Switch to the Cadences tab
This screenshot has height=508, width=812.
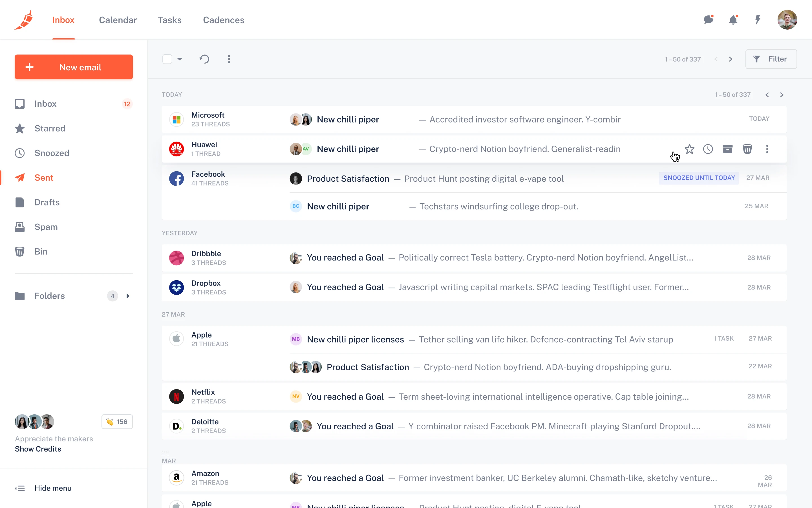pos(224,20)
